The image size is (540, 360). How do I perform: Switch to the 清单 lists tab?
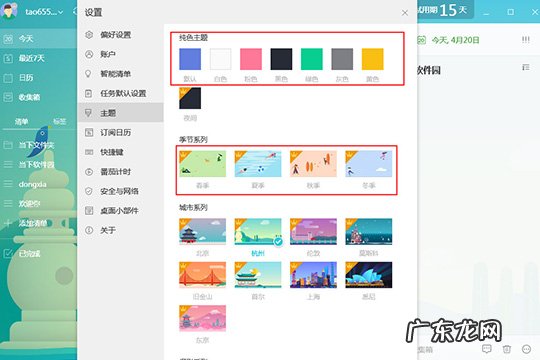(x=21, y=121)
